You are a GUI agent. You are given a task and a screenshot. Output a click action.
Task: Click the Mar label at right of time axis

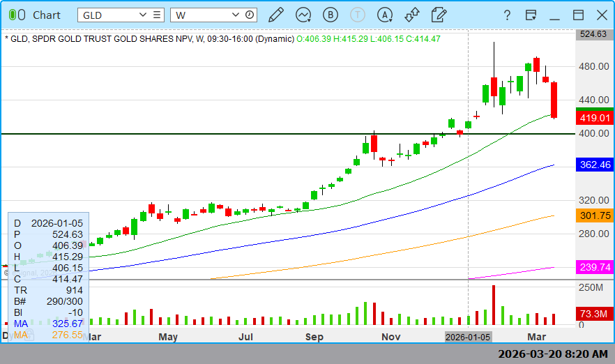537,337
